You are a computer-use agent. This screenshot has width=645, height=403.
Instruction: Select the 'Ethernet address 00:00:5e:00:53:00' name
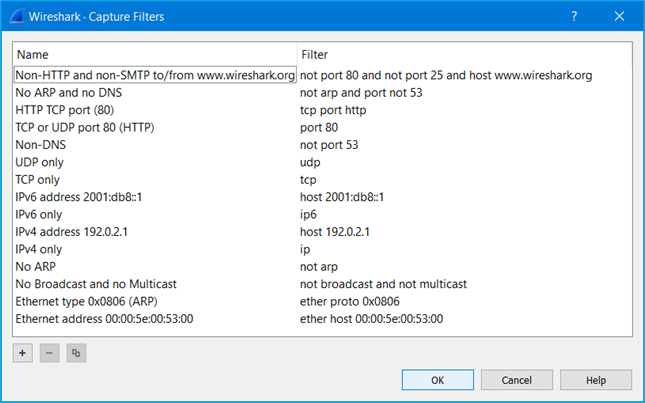tap(104, 319)
